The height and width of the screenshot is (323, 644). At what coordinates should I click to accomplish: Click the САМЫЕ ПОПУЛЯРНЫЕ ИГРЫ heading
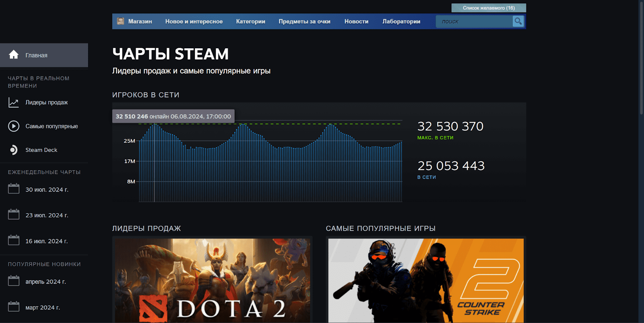[x=380, y=228]
